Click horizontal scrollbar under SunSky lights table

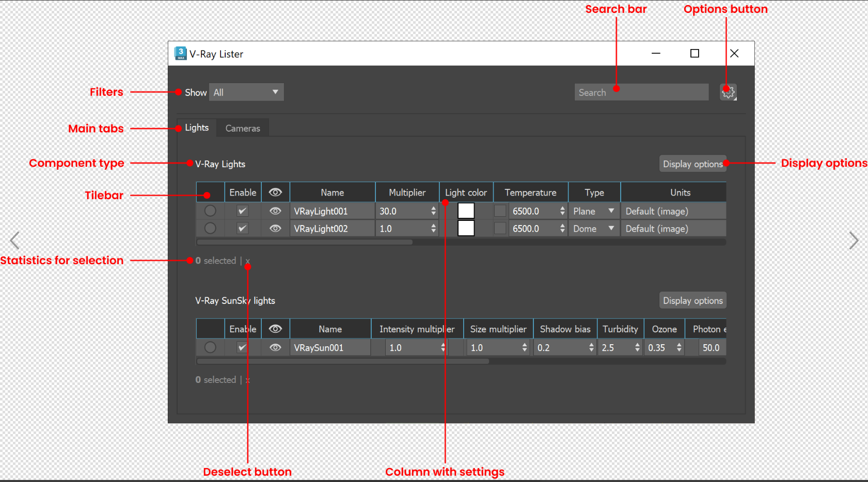coord(343,361)
